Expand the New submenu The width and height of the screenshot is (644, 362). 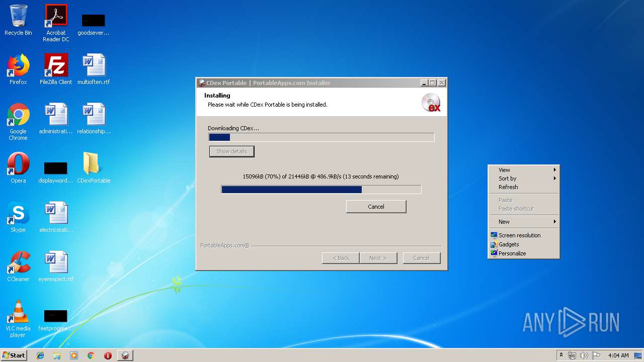coord(524,222)
